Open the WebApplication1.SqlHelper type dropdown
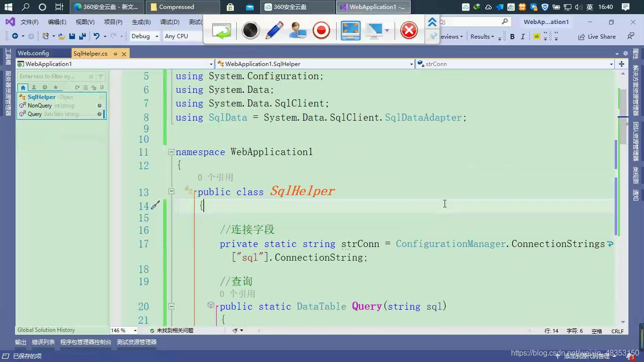This screenshot has height=362, width=644. point(315,64)
